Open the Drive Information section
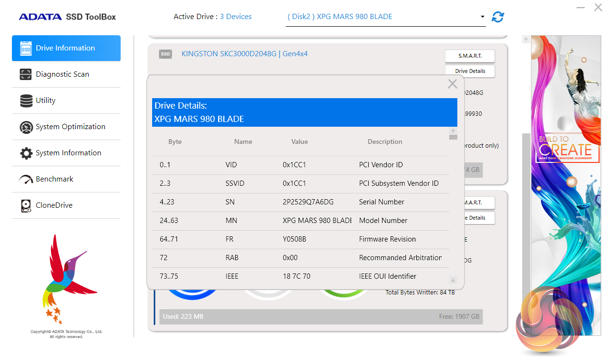The width and height of the screenshot is (609, 364). point(66,48)
